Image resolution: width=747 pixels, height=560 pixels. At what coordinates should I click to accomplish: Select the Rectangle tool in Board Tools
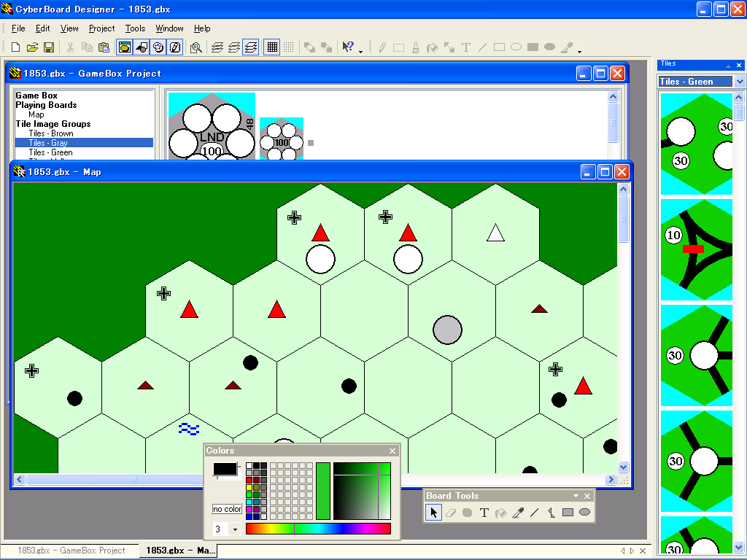[x=568, y=513]
